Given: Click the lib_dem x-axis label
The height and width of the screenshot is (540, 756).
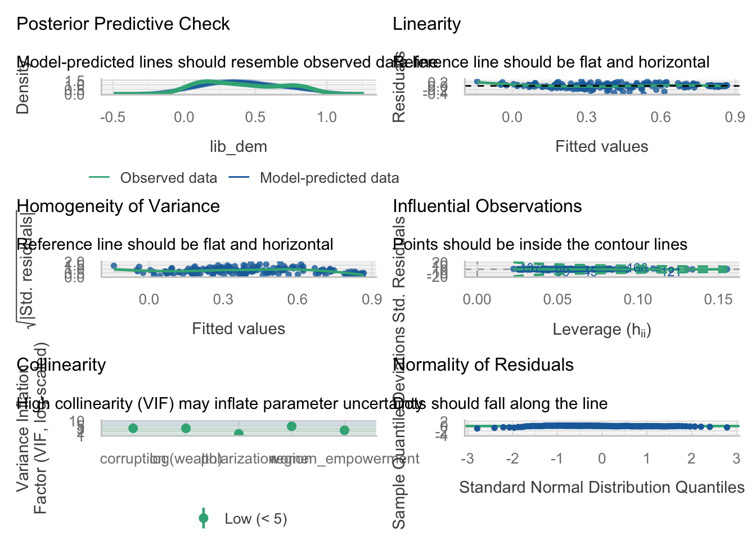Looking at the screenshot, I should tap(238, 147).
